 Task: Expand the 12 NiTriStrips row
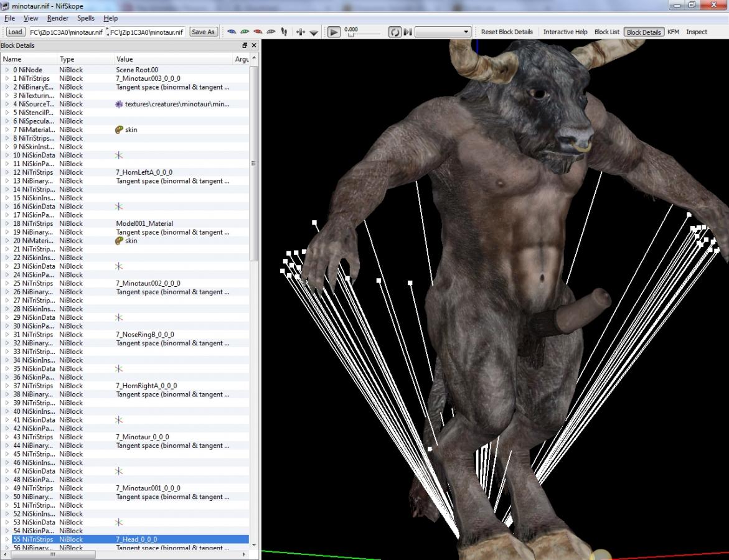pyautogui.click(x=7, y=172)
